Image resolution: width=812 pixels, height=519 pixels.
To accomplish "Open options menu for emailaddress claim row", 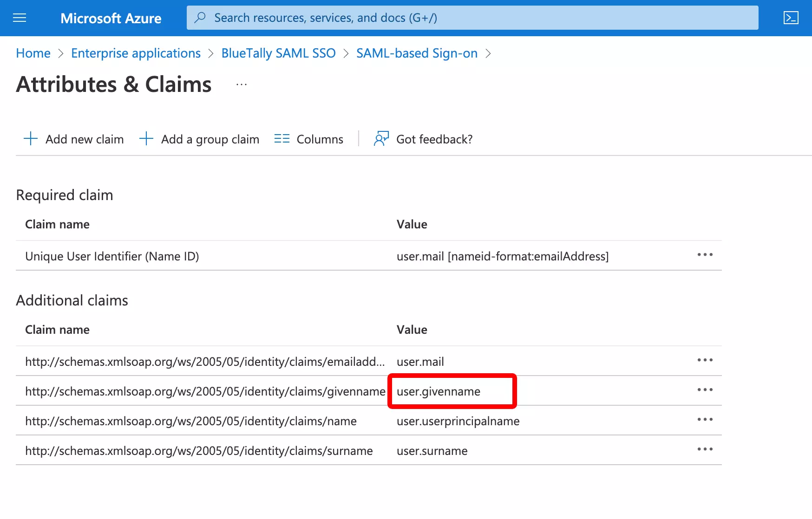I will (x=705, y=360).
